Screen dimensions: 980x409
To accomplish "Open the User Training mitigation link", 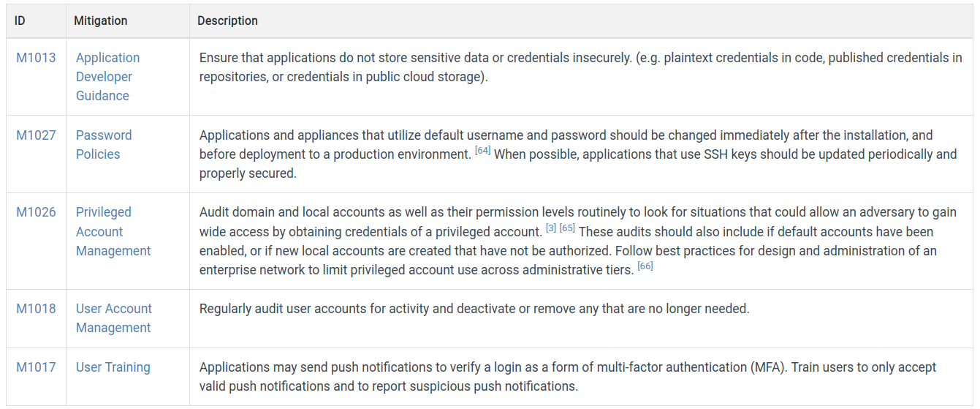I will point(113,367).
